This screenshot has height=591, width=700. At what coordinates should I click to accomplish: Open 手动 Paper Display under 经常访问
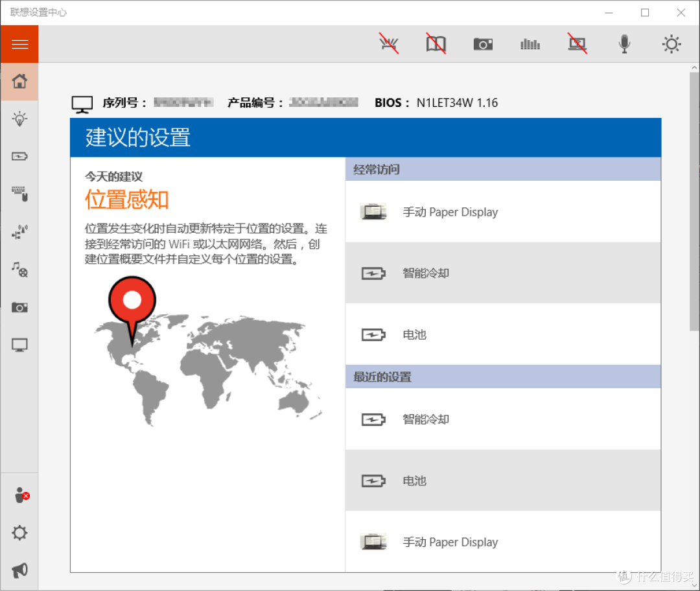pos(503,212)
